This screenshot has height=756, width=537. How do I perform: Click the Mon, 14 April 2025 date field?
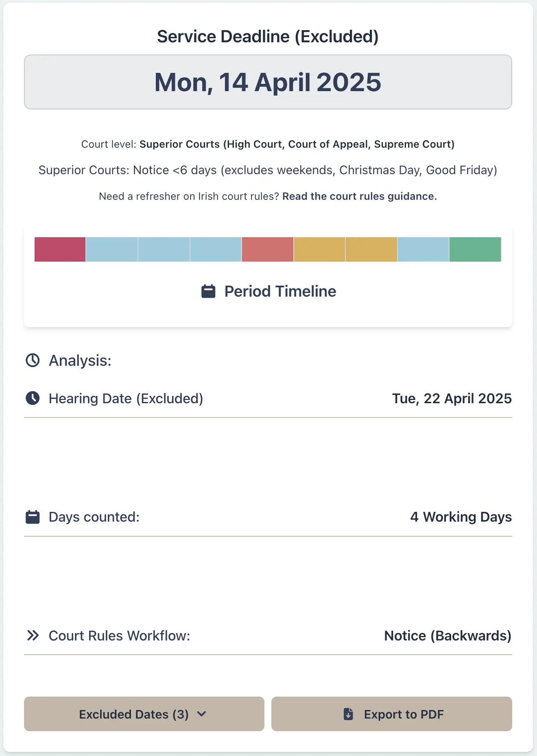(x=268, y=82)
